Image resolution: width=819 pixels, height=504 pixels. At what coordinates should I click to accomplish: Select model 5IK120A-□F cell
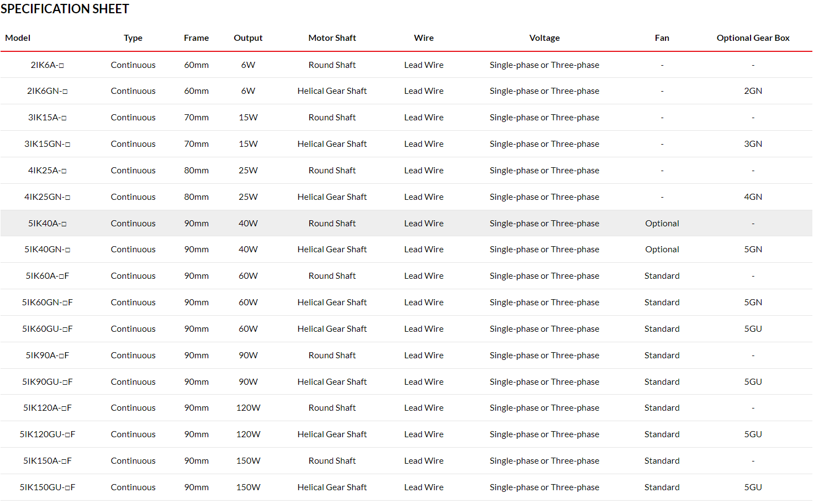[47, 408]
